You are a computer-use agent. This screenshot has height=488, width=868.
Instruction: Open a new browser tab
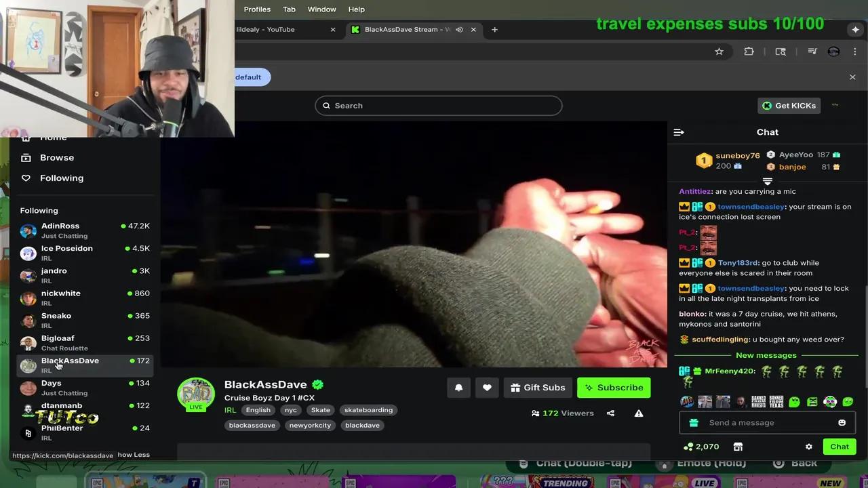click(494, 29)
